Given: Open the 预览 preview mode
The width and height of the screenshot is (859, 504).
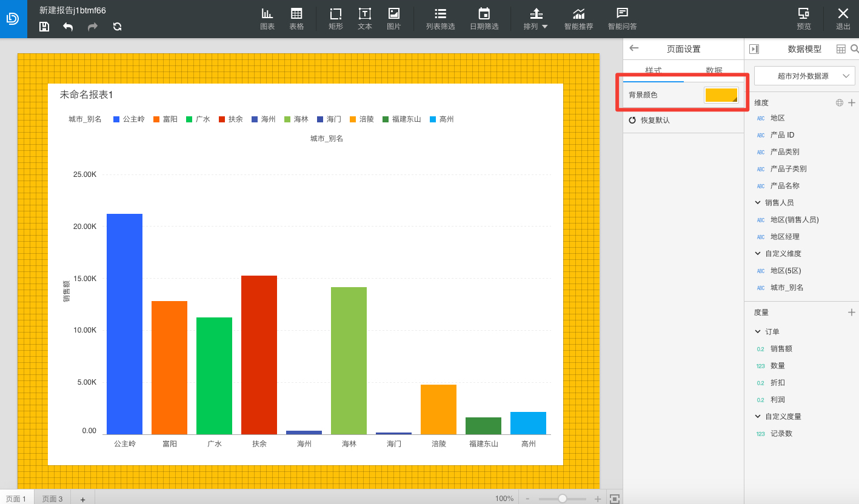Looking at the screenshot, I should click(x=804, y=19).
